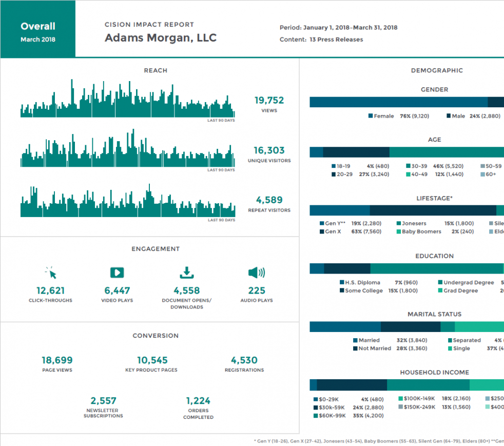
Task: Click the Married legend swatch
Action: [x=355, y=340]
